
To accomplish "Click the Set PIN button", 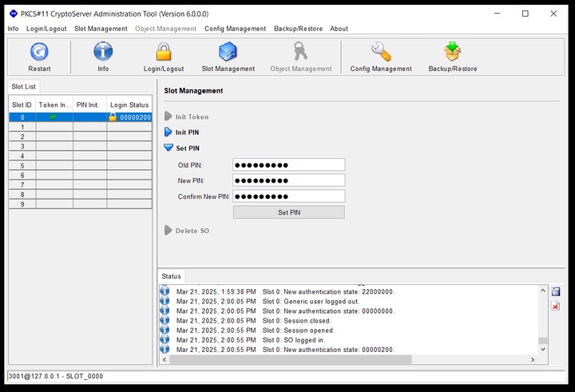I will (x=289, y=212).
